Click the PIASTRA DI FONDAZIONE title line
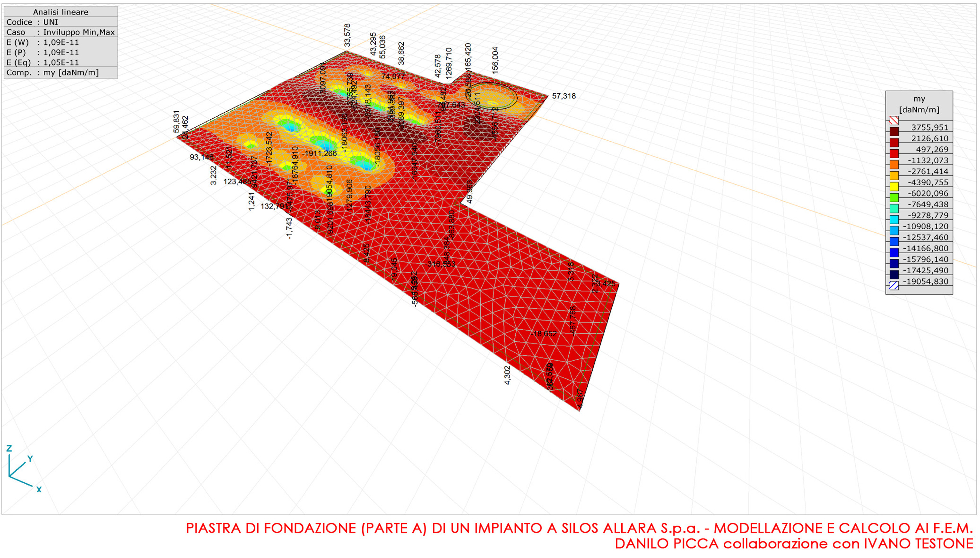This screenshot has width=980, height=558. coord(580,528)
